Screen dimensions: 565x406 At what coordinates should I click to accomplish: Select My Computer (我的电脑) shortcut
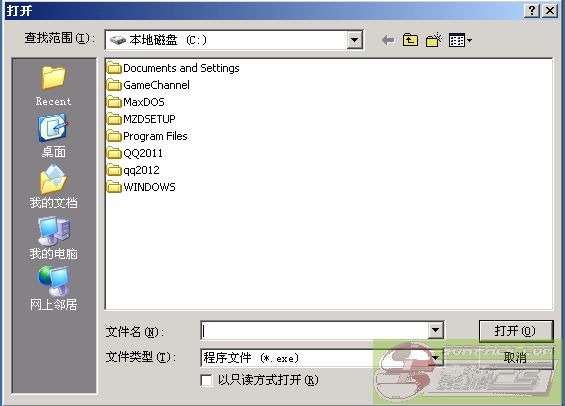tap(53, 238)
